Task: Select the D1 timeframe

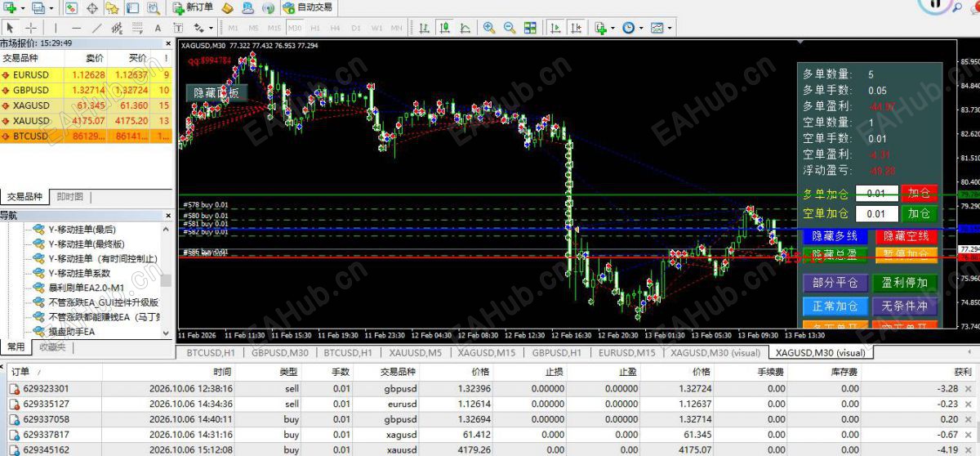Action: coord(356,28)
